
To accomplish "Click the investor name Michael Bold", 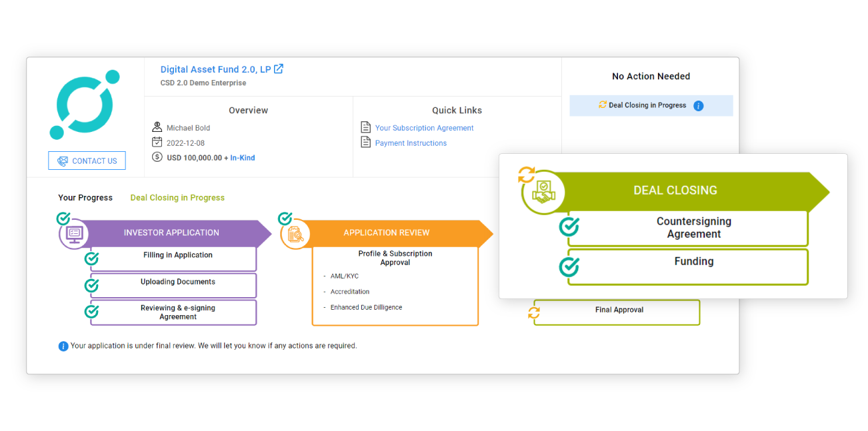I will pos(189,128).
